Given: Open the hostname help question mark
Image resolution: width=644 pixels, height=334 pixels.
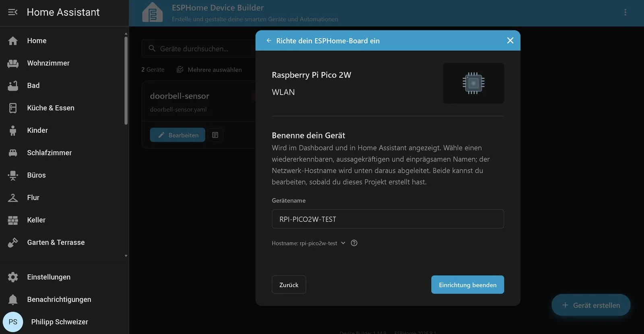Looking at the screenshot, I should point(354,243).
